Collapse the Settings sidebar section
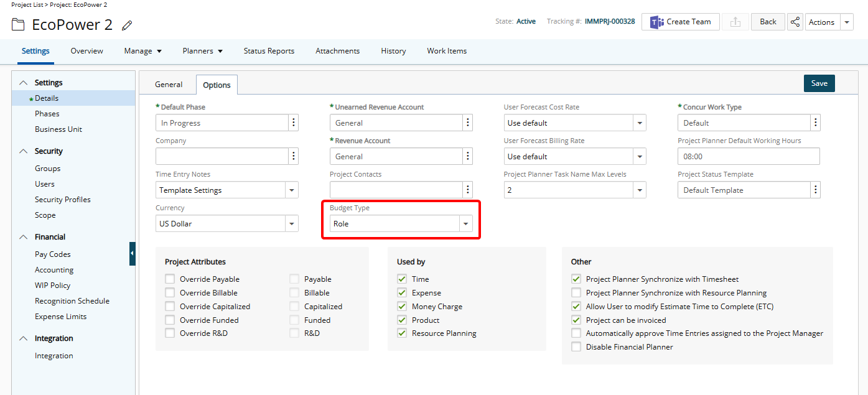Screen dimensions: 868x395 24,83
